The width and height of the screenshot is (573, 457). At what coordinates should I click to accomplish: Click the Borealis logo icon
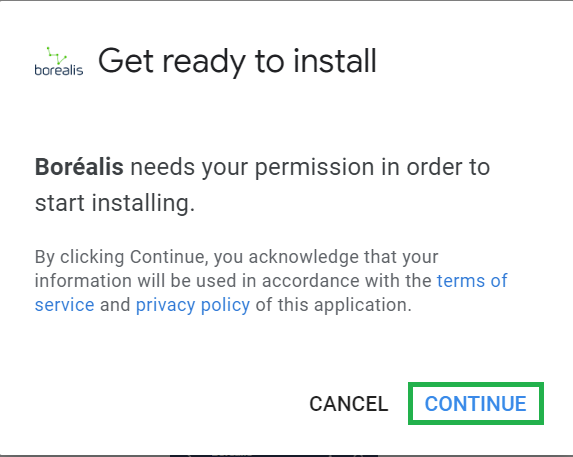click(59, 61)
